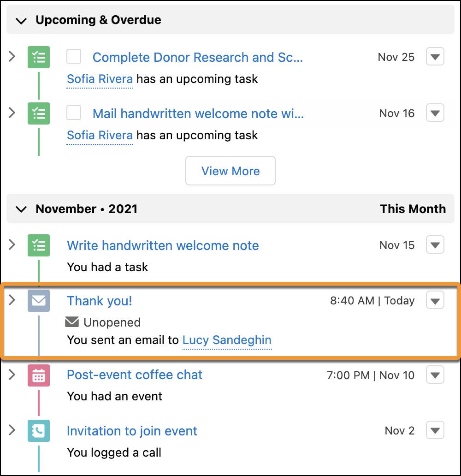Image resolution: width=461 pixels, height=476 pixels.
Task: Open the dropdown for Write handwritten welcome note
Action: coord(434,245)
